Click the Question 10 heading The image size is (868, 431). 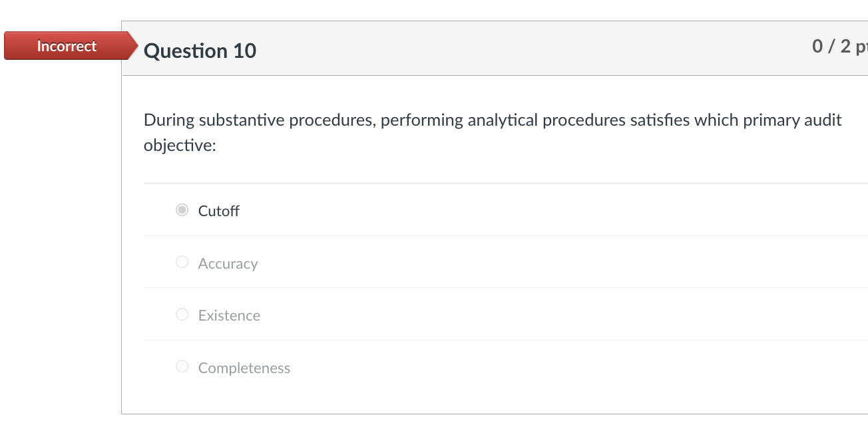pyautogui.click(x=199, y=51)
